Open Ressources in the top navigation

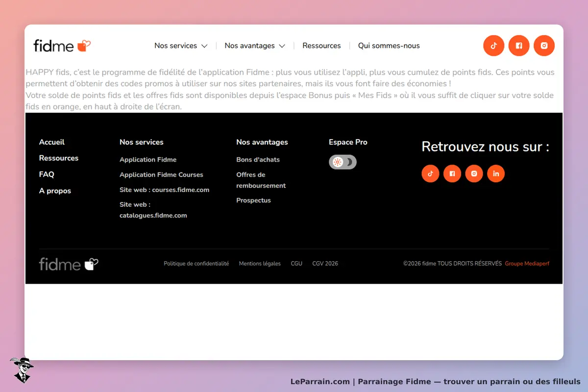click(321, 46)
